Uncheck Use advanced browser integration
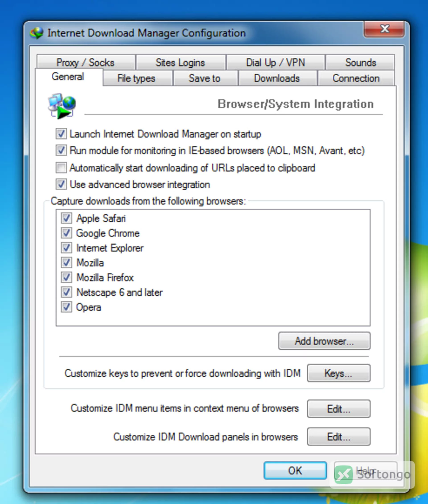The width and height of the screenshot is (428, 504). pyautogui.click(x=61, y=184)
